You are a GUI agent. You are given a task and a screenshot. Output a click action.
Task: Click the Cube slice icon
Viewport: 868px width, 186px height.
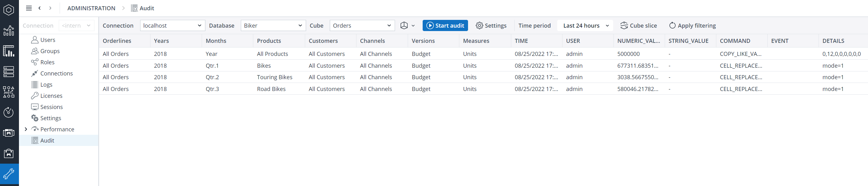tap(624, 25)
